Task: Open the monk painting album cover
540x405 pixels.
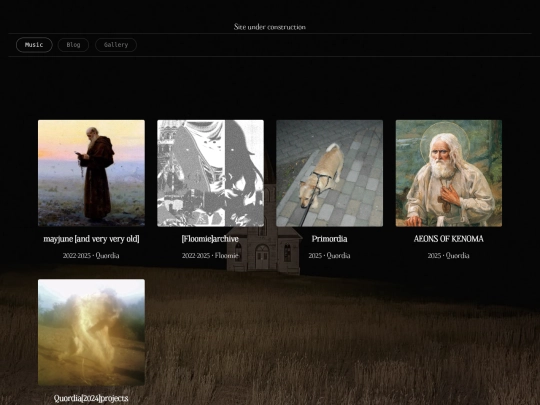Action: click(x=91, y=173)
